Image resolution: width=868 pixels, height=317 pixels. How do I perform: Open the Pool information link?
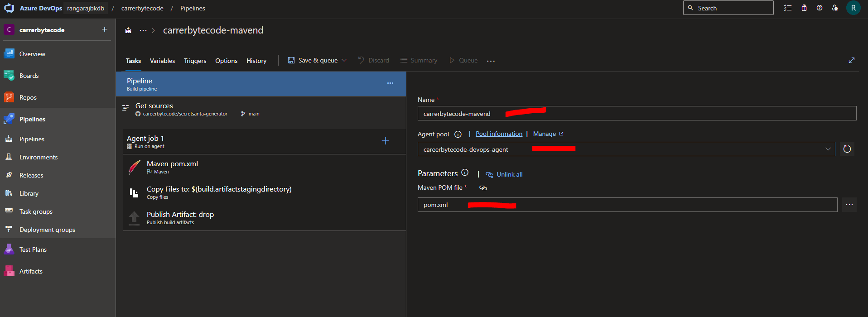click(499, 134)
